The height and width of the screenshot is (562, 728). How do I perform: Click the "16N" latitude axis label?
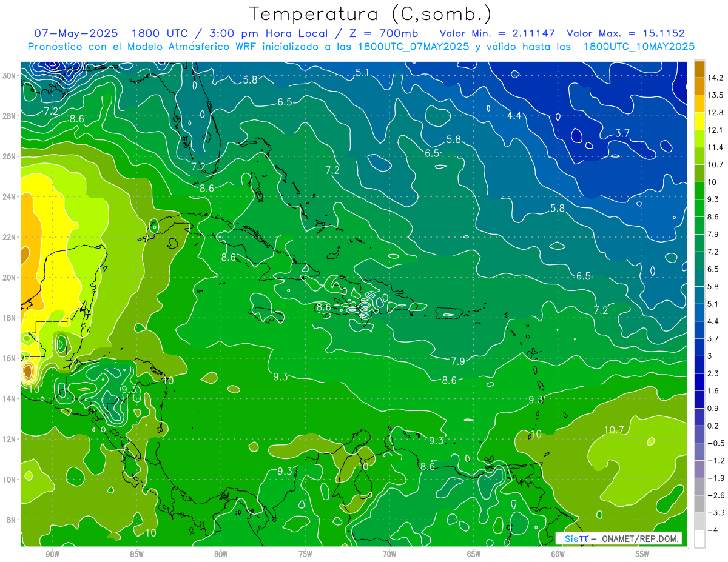click(x=9, y=358)
